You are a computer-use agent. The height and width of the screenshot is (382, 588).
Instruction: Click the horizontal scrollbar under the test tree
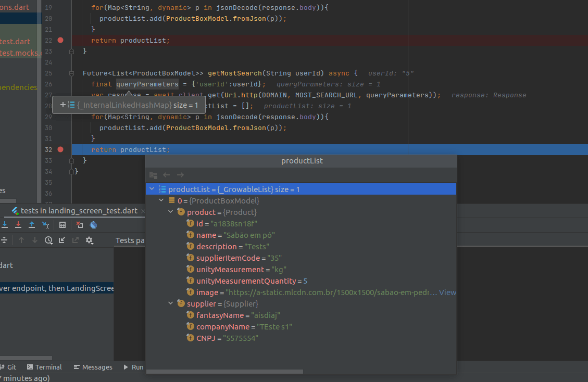coord(26,358)
